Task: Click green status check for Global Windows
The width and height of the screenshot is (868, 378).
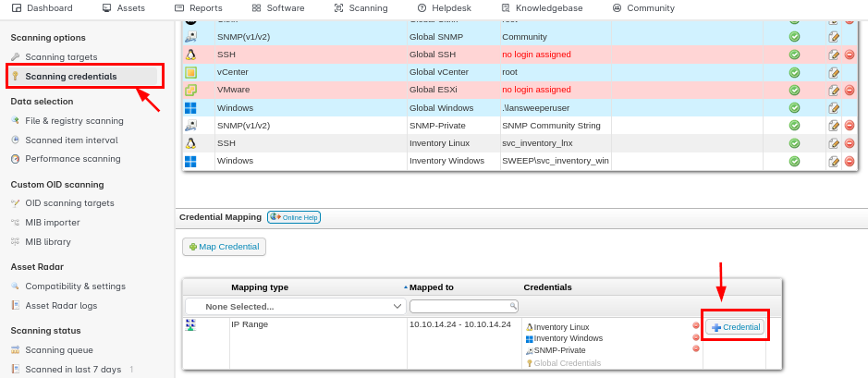Action: click(x=794, y=108)
